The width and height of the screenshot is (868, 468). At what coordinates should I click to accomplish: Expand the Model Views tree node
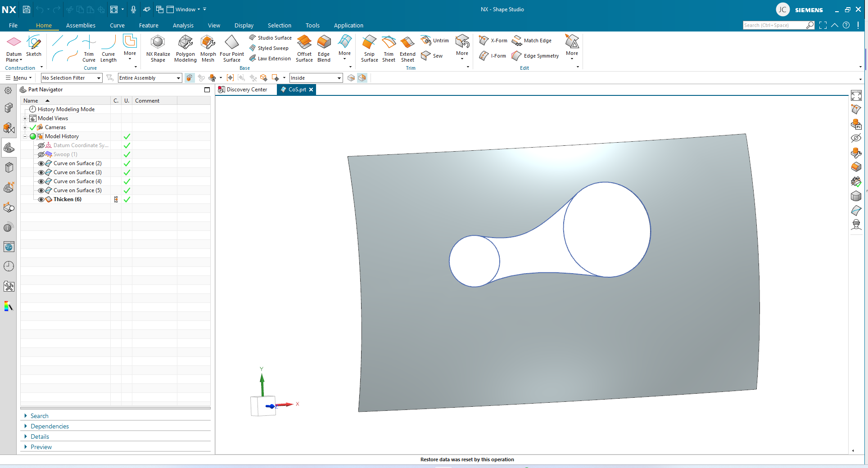pyautogui.click(x=25, y=118)
